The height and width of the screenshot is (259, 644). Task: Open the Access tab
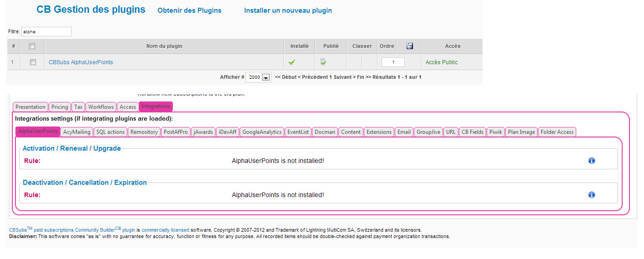pos(128,107)
